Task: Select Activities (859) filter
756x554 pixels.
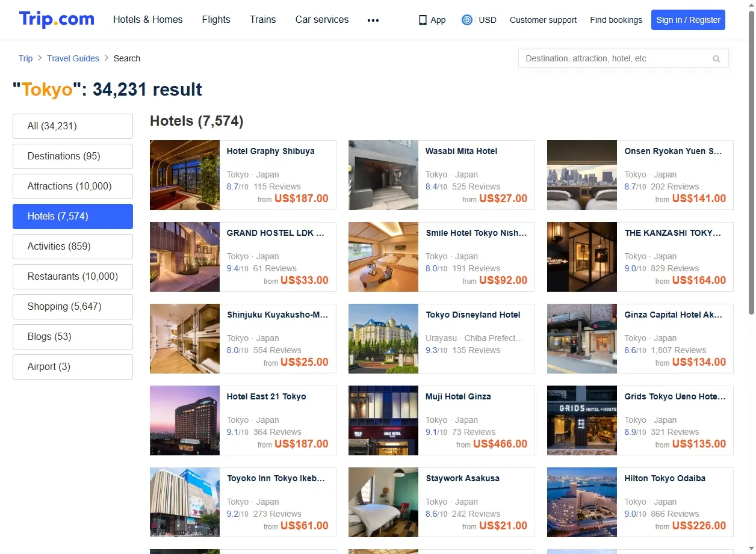Action: click(73, 247)
